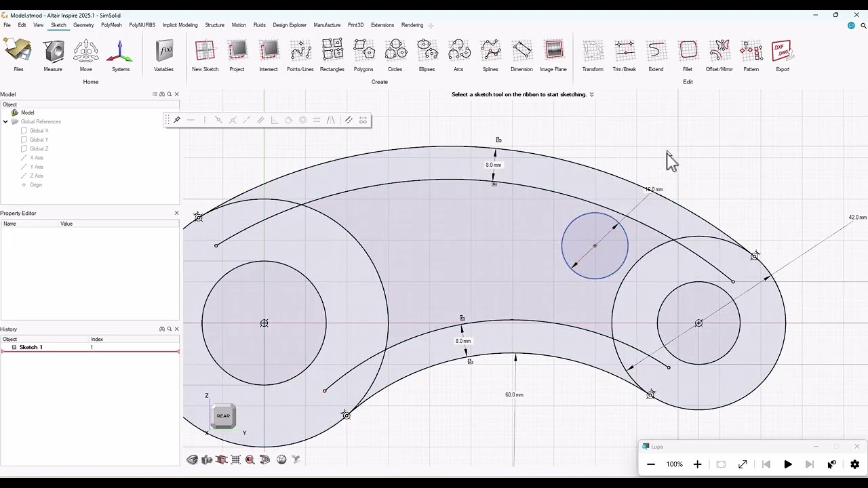The height and width of the screenshot is (488, 868).
Task: Click the show/hide eye icon in view toolbar
Action: (x=193, y=460)
